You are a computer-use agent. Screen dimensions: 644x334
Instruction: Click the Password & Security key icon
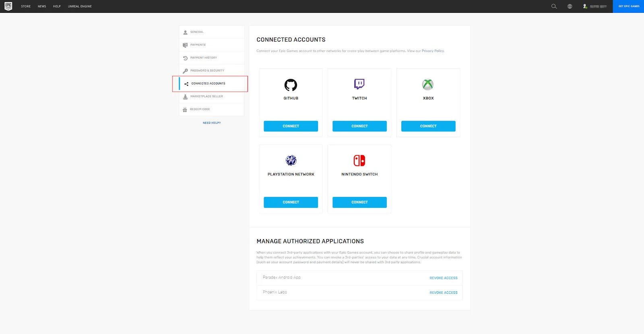185,71
